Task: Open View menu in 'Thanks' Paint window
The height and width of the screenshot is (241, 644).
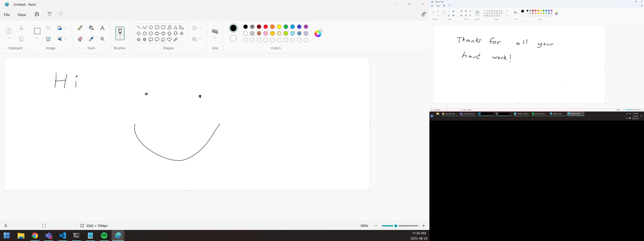Action: point(438,6)
